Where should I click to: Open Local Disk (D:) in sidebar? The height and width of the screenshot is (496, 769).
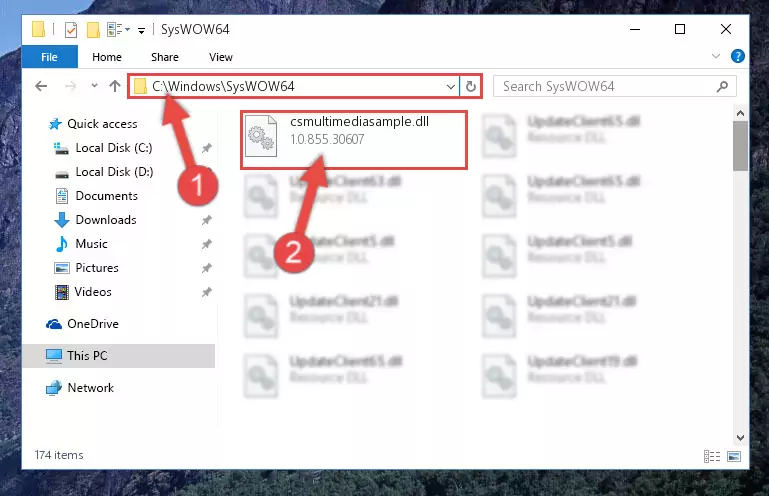point(114,172)
